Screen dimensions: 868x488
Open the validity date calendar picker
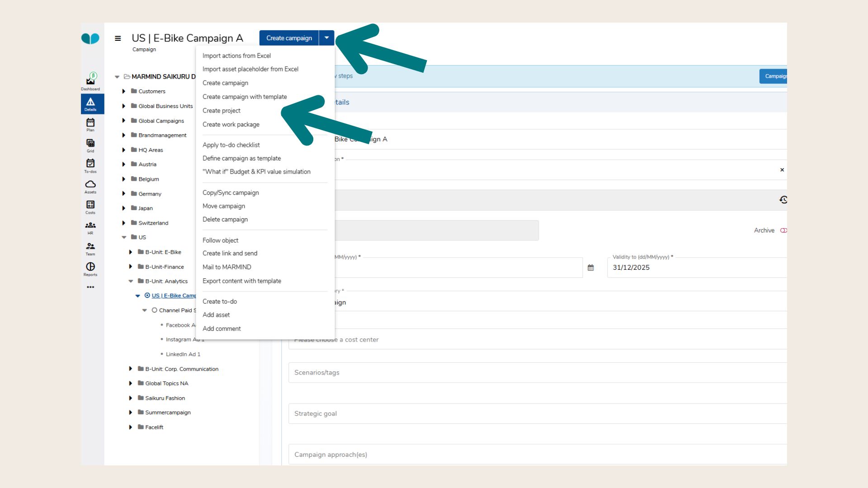click(590, 267)
